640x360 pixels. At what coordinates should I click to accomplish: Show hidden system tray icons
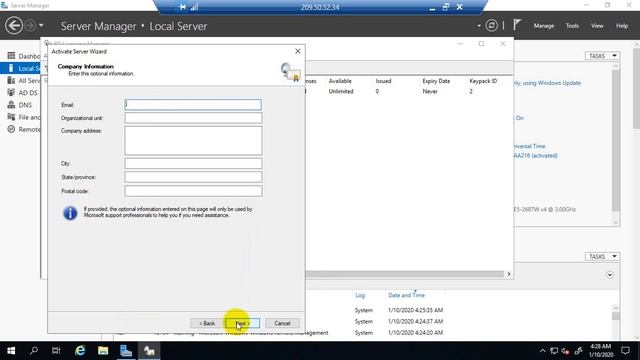click(542, 351)
